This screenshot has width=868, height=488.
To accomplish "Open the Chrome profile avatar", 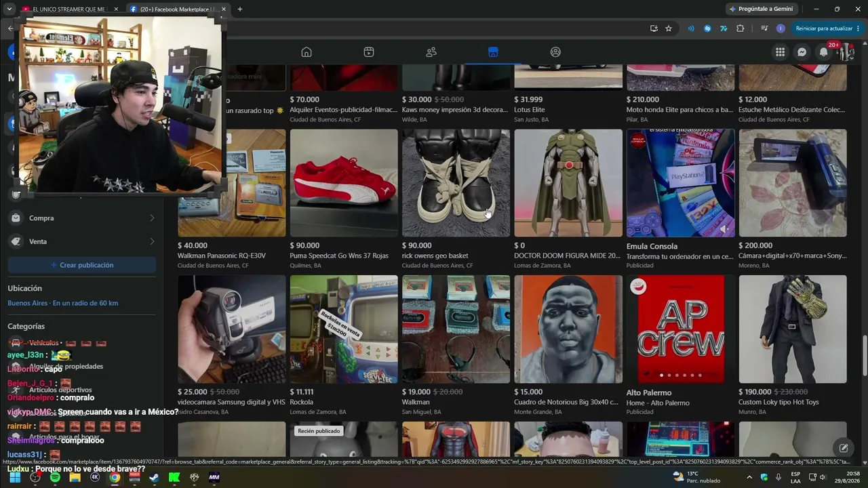I will click(x=781, y=28).
